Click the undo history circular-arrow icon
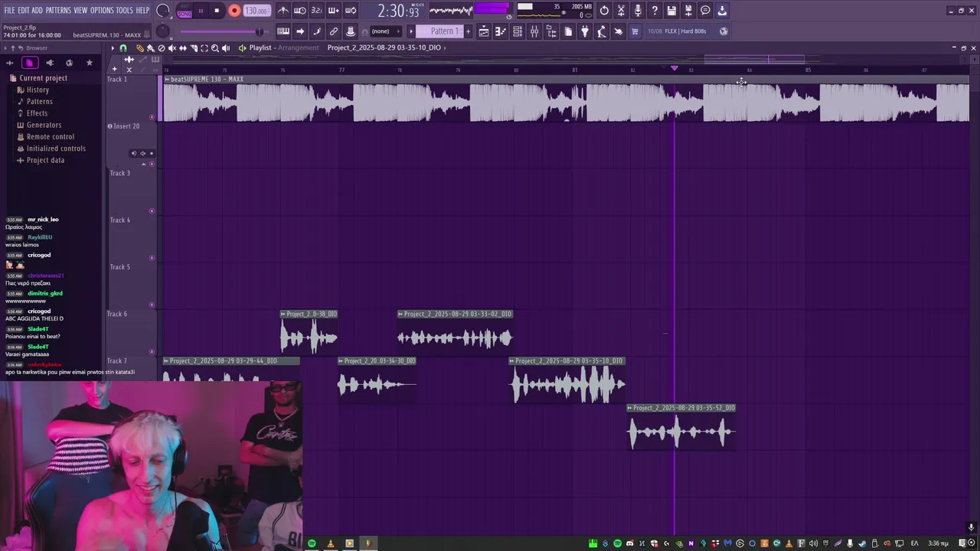 click(x=604, y=11)
